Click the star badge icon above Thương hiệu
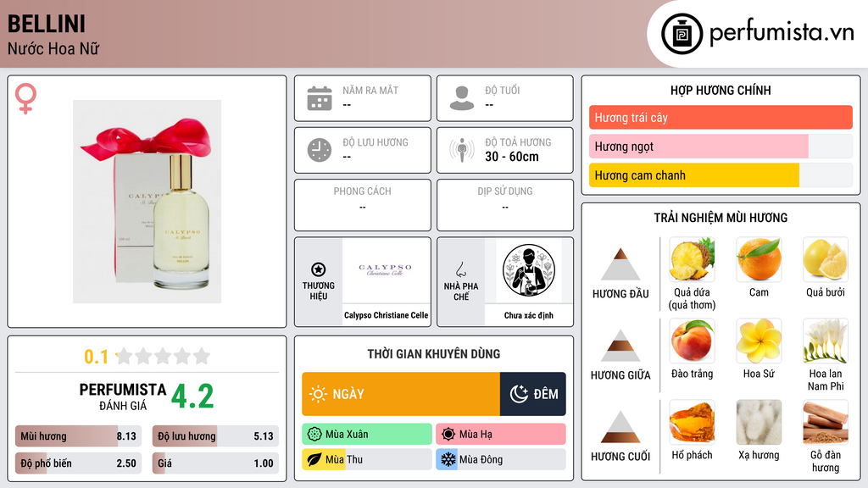Screen dimensions: 868x488 coord(319,269)
